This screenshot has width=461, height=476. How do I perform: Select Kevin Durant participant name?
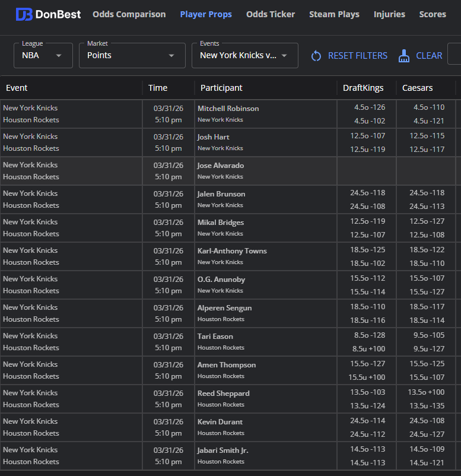220,422
